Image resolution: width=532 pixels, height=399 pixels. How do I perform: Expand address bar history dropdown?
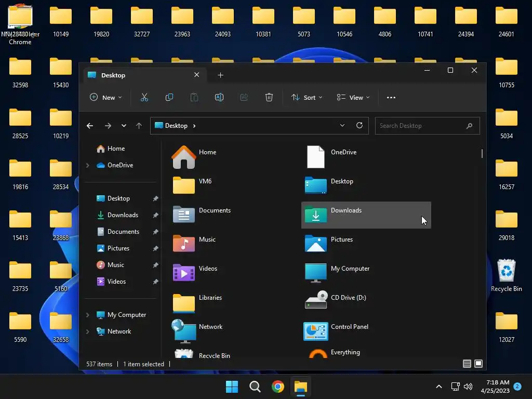coord(342,125)
